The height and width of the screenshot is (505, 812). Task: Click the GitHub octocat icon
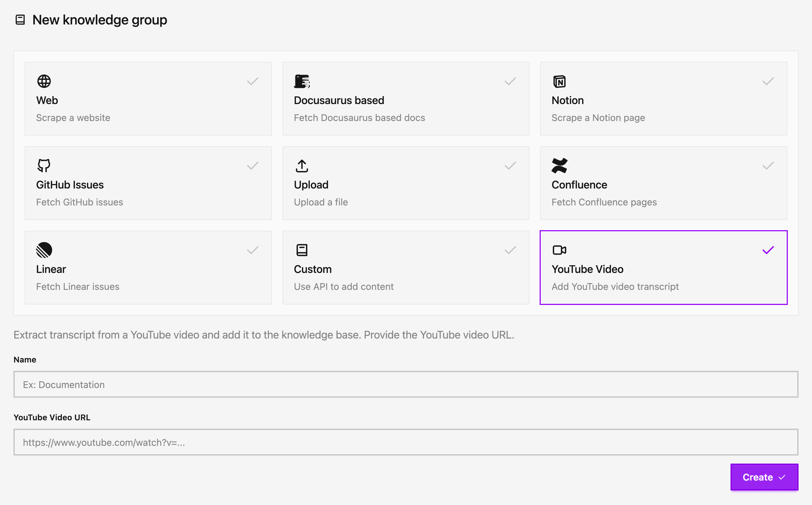44,166
